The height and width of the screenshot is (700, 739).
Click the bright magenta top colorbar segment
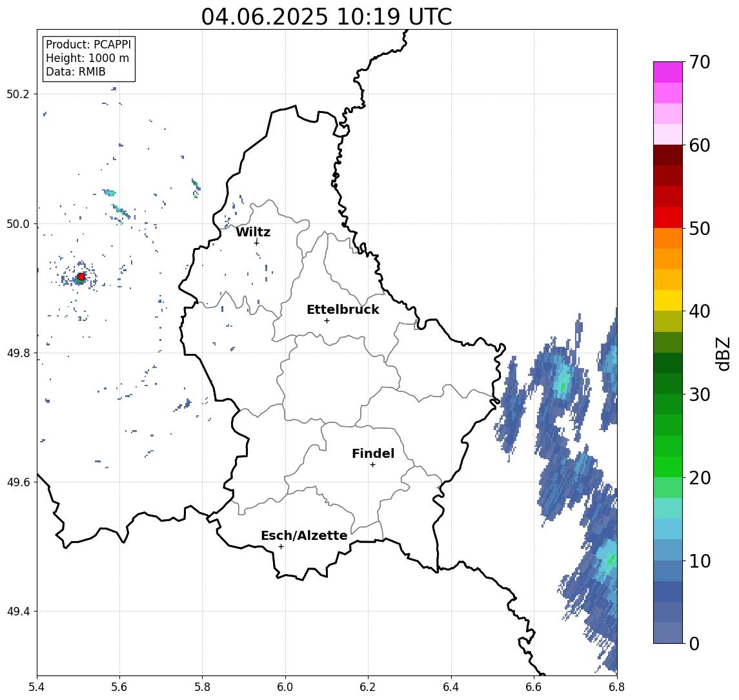tap(668, 72)
